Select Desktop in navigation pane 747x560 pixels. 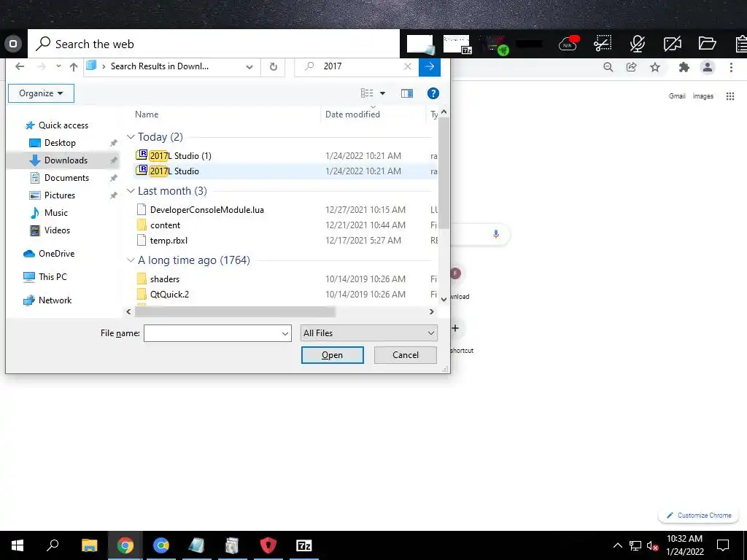(60, 143)
